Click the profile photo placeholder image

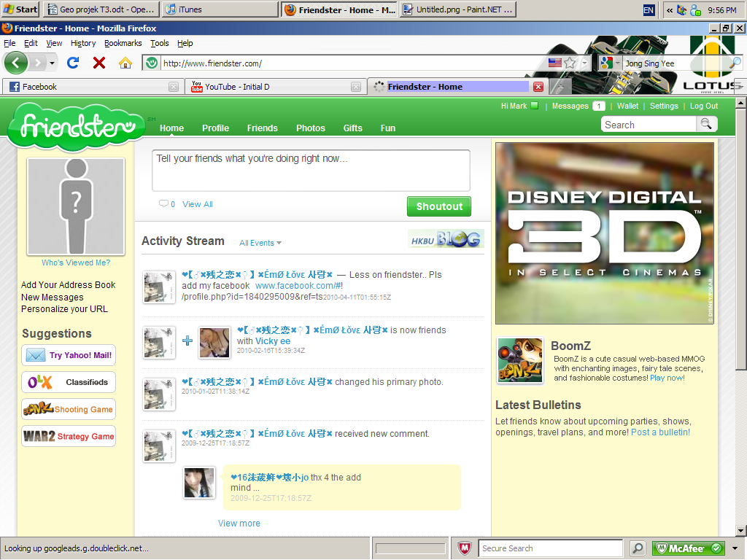pyautogui.click(x=76, y=206)
